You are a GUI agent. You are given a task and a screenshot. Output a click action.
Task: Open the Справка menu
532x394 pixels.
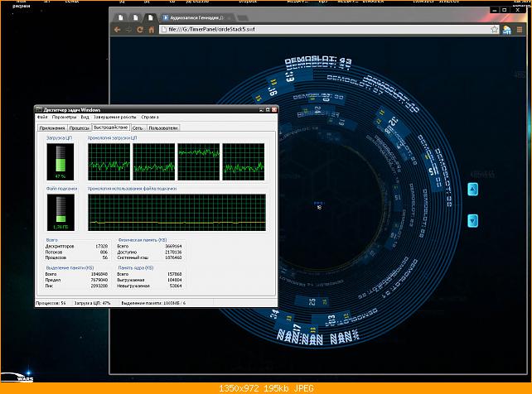[x=150, y=117]
